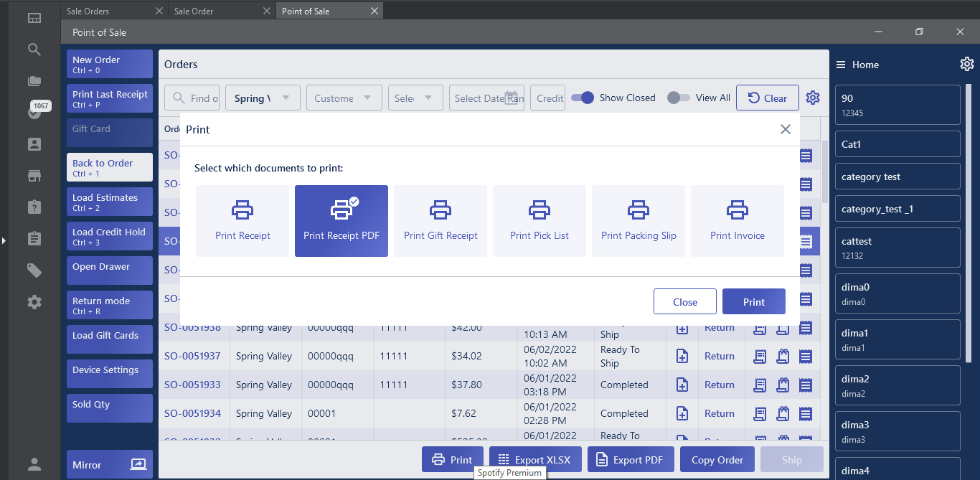Image resolution: width=980 pixels, height=480 pixels.
Task: Select the Print Invoice tile
Action: point(738,221)
